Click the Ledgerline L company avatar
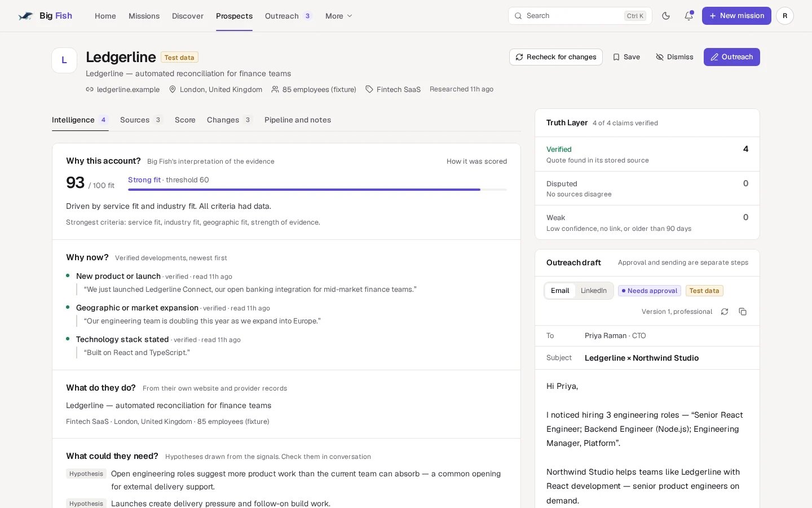 click(x=64, y=60)
